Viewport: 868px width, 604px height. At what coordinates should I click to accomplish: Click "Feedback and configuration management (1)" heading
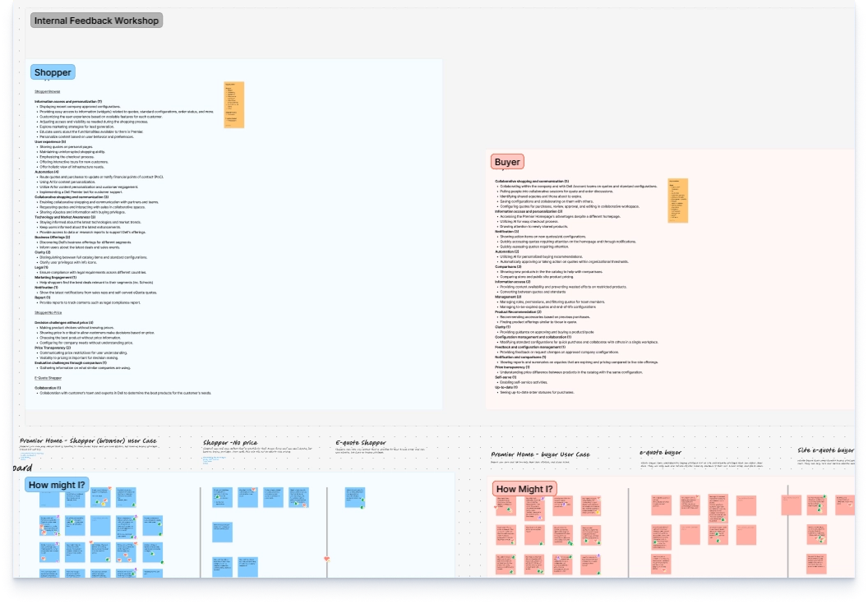[533, 347]
